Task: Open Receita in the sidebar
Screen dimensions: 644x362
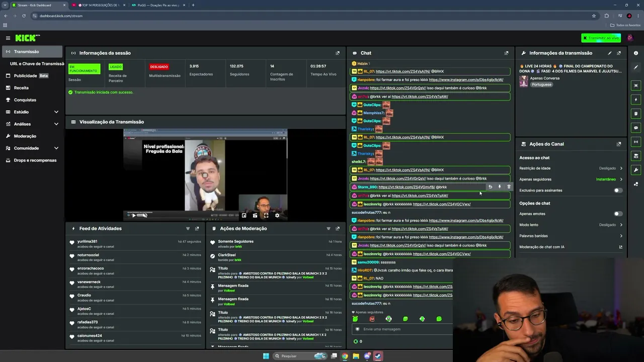Action: point(33,88)
